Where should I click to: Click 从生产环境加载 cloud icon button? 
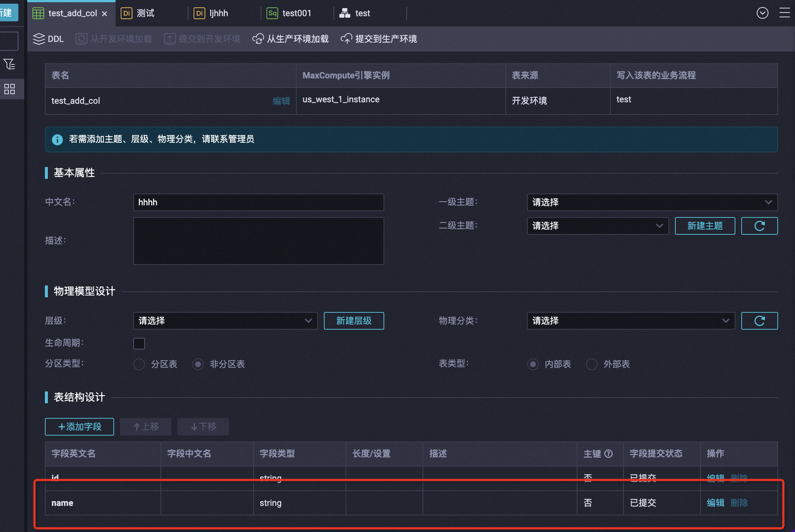pyautogui.click(x=290, y=39)
